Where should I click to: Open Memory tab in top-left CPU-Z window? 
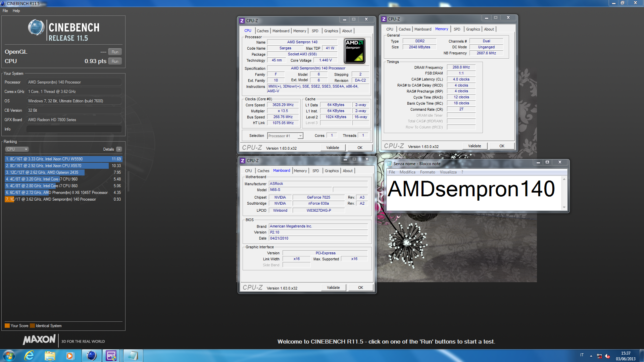point(300,31)
